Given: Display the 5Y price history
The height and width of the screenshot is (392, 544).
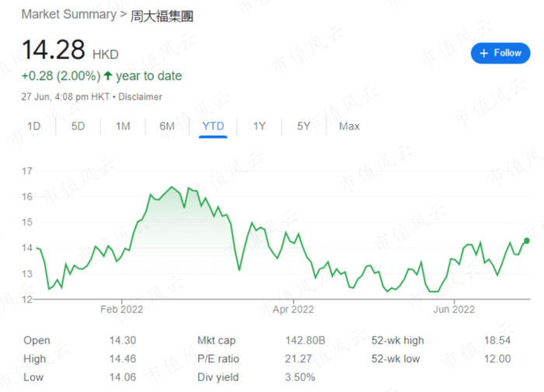Looking at the screenshot, I should pos(304,127).
